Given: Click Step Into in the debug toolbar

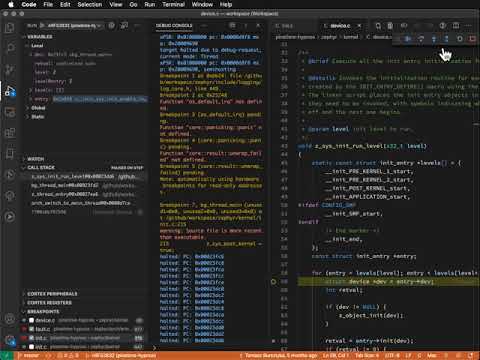Looking at the screenshot, I should tap(434, 39).
